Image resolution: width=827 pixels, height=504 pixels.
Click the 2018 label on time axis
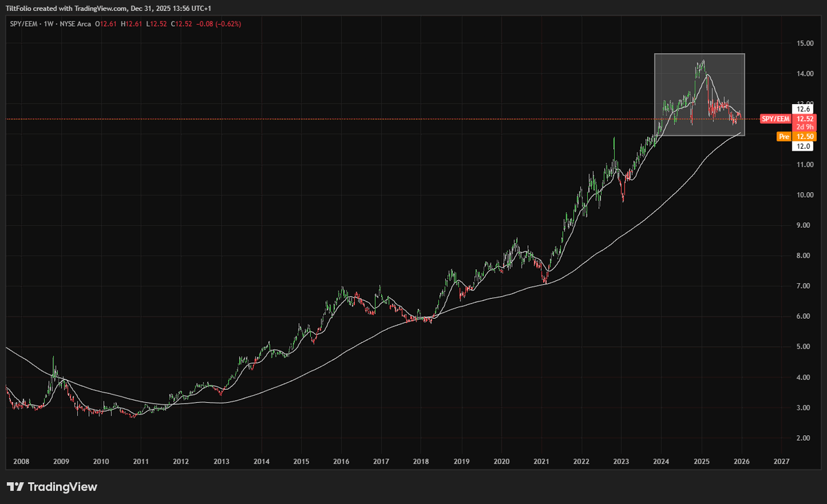[421, 462]
